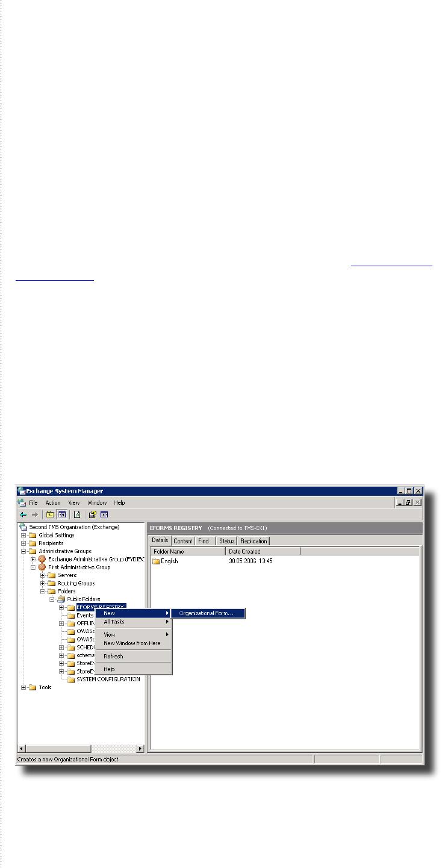Click the Servers folder icon
This screenshot has height=868, width=442.
click(x=52, y=575)
